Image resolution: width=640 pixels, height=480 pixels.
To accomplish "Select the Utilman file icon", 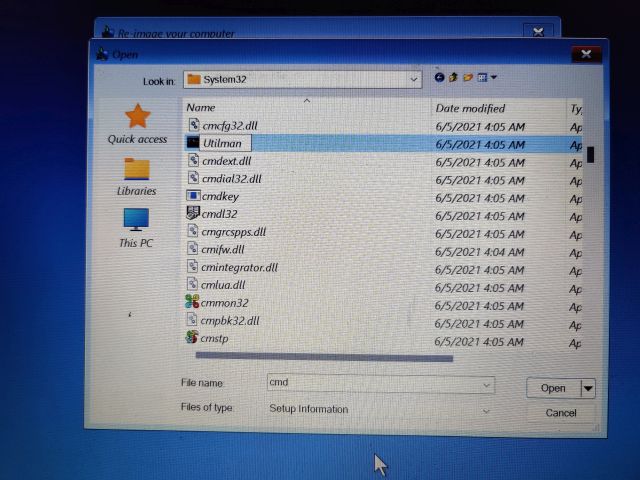I will pos(193,142).
